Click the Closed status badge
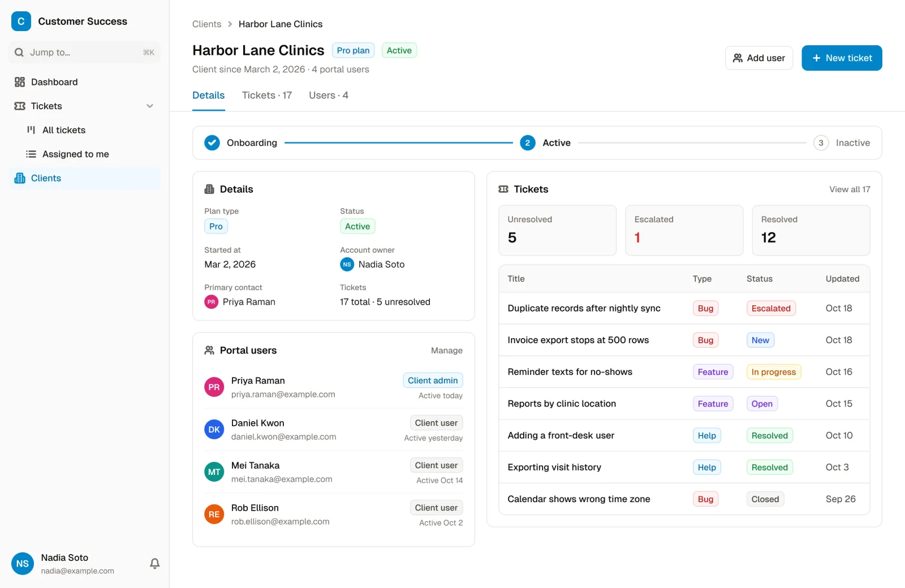This screenshot has height=588, width=905. tap(765, 499)
